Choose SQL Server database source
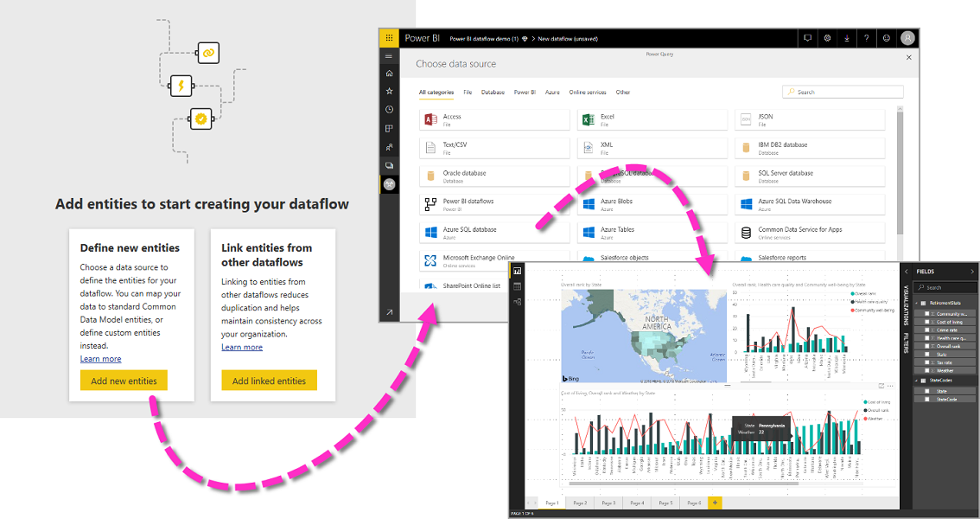 tap(810, 176)
